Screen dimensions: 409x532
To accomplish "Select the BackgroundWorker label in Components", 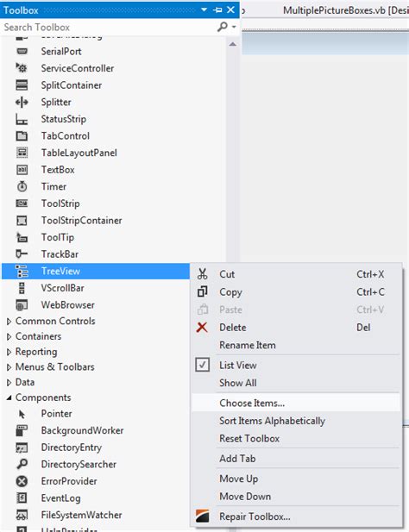I will pyautogui.click(x=82, y=430).
